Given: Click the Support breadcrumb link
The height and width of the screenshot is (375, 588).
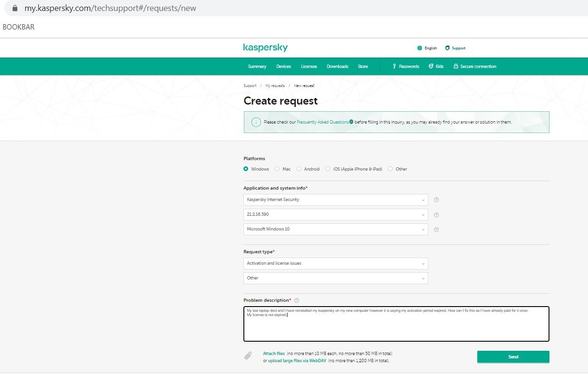Looking at the screenshot, I should coord(250,86).
